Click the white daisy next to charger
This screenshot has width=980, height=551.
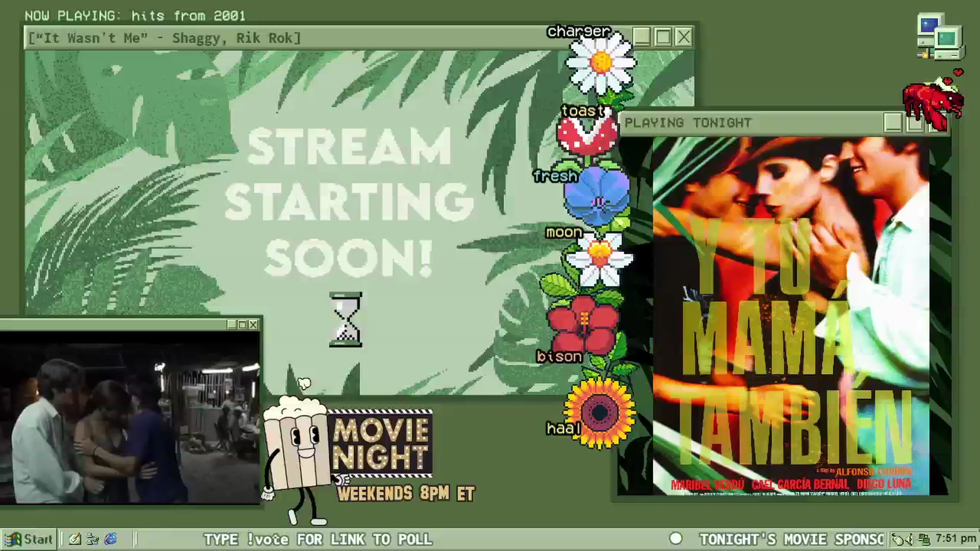point(601,63)
